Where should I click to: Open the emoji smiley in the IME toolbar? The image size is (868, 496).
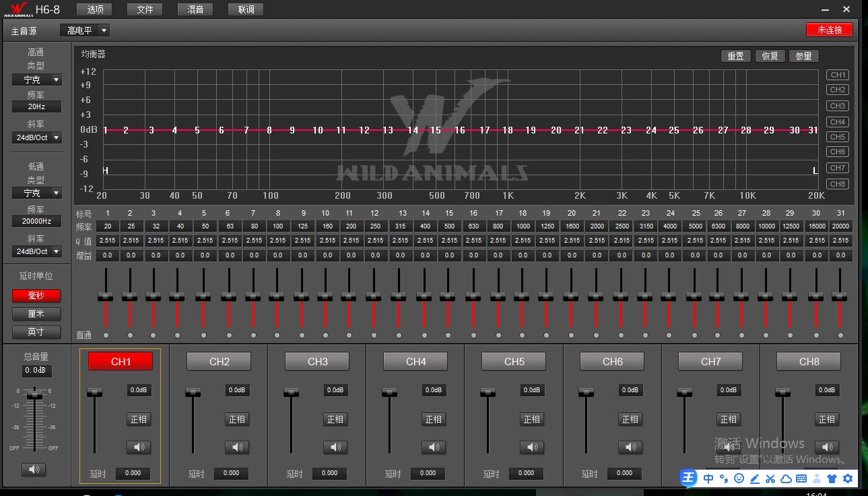point(739,478)
